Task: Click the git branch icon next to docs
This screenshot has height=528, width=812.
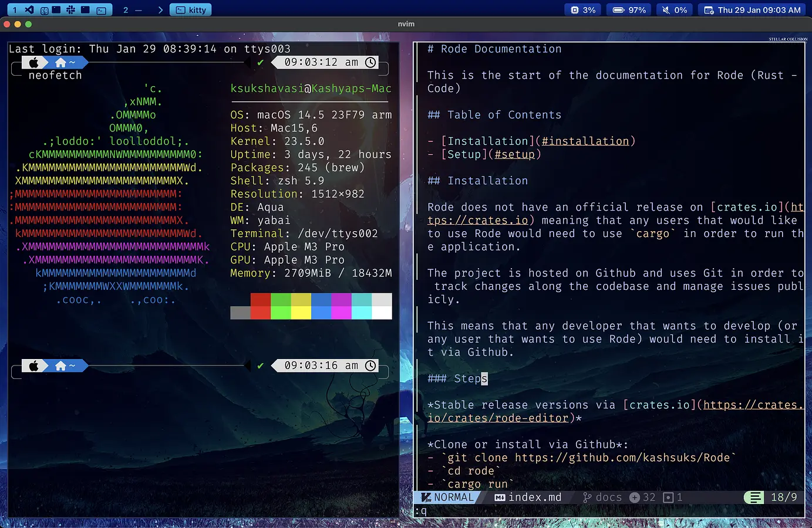Action: click(x=586, y=497)
